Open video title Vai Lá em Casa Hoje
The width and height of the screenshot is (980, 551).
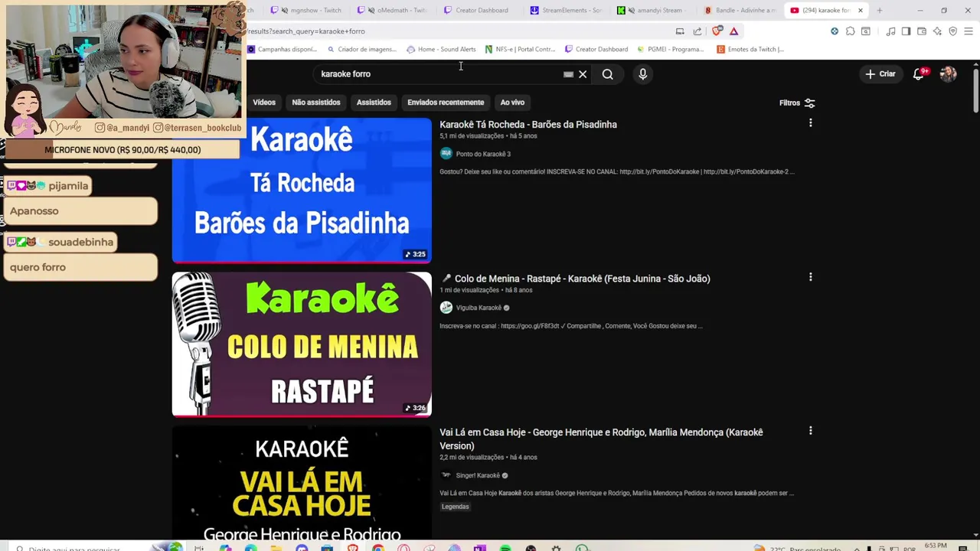click(x=601, y=439)
